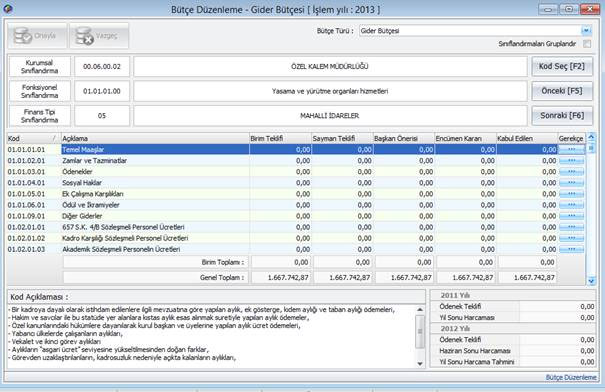
Task: Click the Fonksiyonel Sınıflandırma code 01.01.01.00
Action: (x=102, y=91)
